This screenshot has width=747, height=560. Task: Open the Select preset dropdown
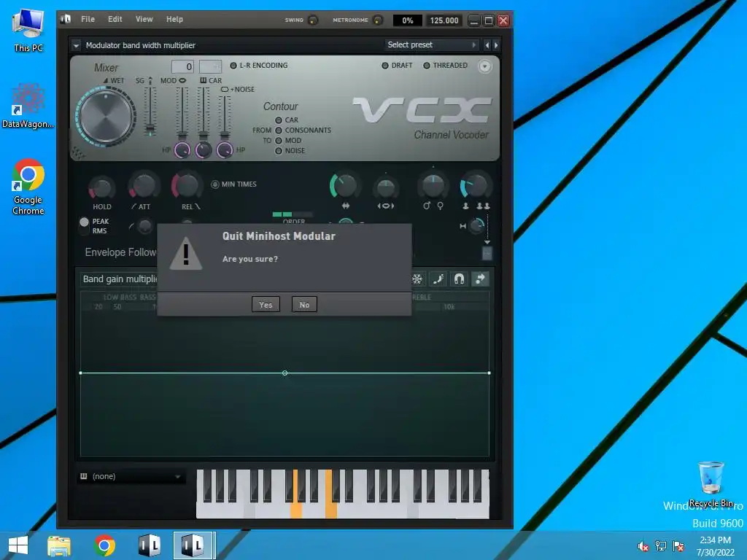coord(431,44)
